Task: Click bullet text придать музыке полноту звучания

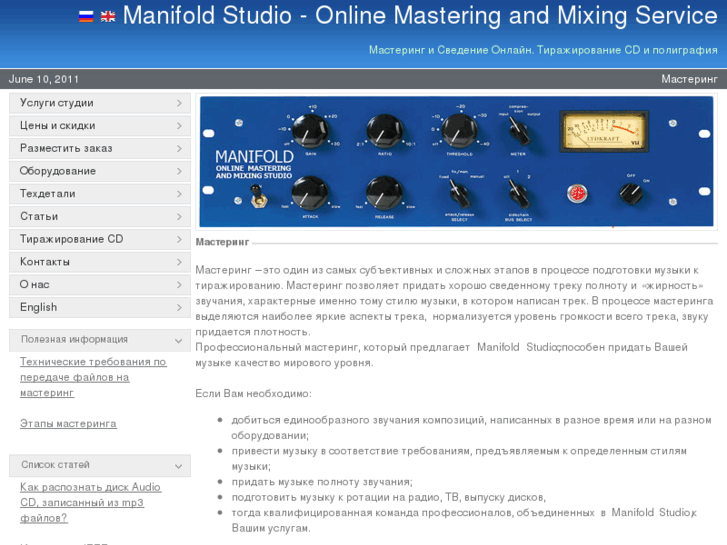Action: [322, 482]
